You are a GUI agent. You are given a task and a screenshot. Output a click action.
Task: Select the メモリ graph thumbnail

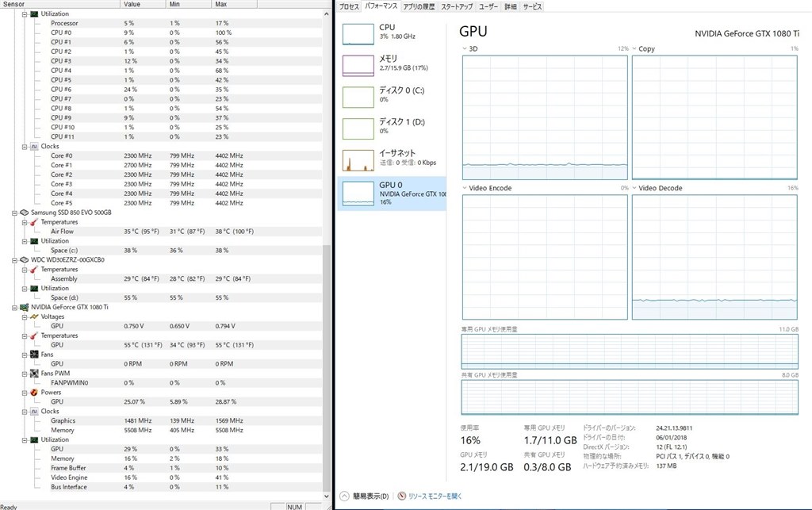358,65
